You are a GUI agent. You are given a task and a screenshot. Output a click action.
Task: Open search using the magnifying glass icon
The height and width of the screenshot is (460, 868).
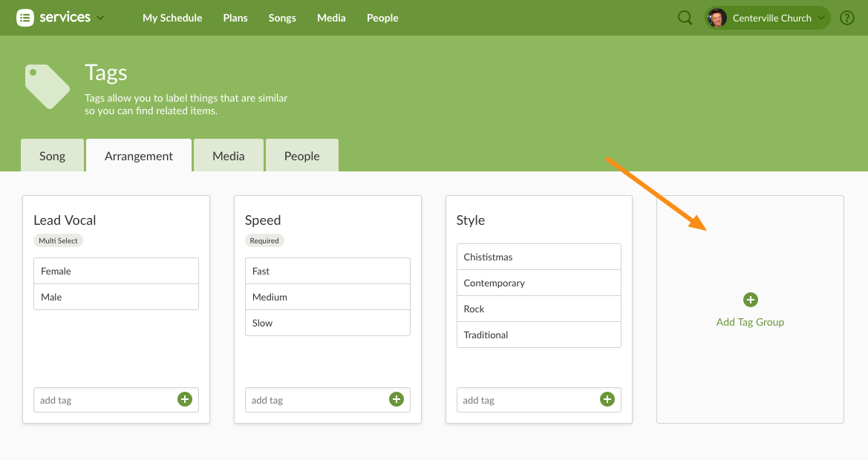pos(684,17)
